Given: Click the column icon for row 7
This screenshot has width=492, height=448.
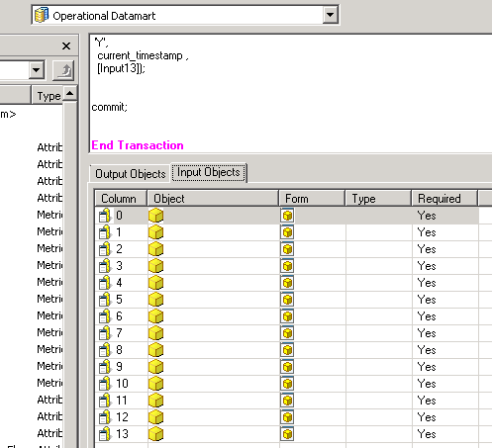Looking at the screenshot, I should pyautogui.click(x=105, y=333).
